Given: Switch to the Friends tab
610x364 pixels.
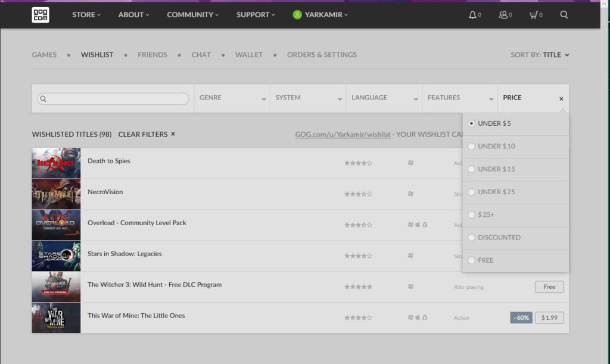Looking at the screenshot, I should click(152, 55).
